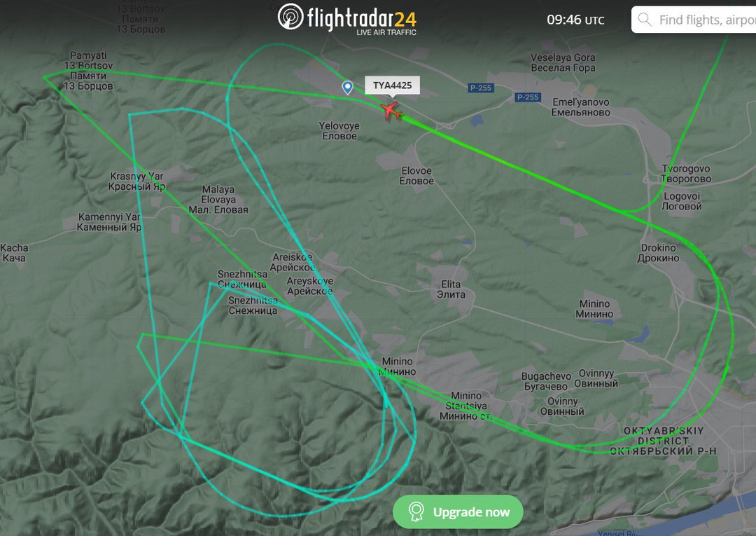Click the blue location pin marker
Image resolution: width=756 pixels, height=536 pixels.
[347, 88]
